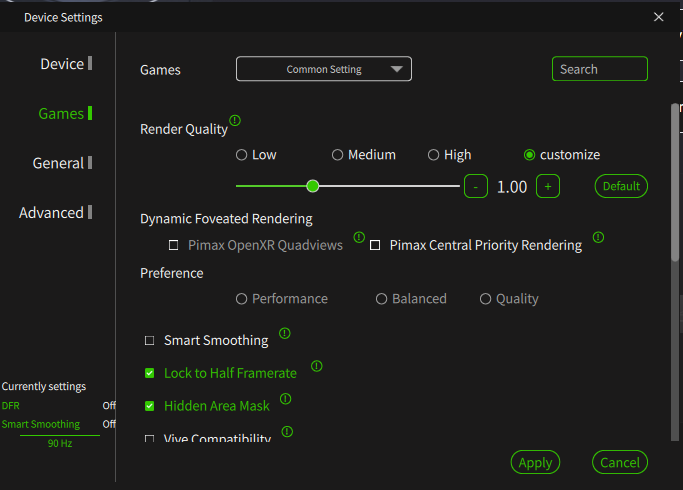Select High render quality
This screenshot has height=490, width=683.
click(433, 155)
